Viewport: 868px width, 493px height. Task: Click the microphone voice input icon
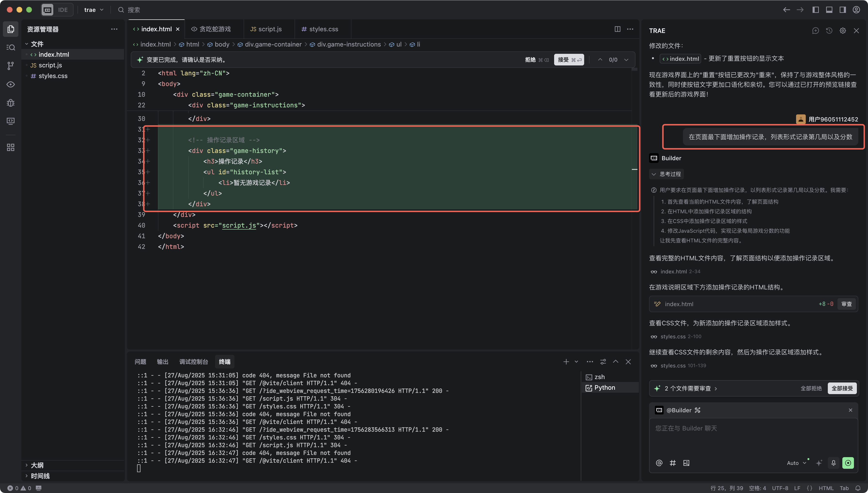point(834,463)
